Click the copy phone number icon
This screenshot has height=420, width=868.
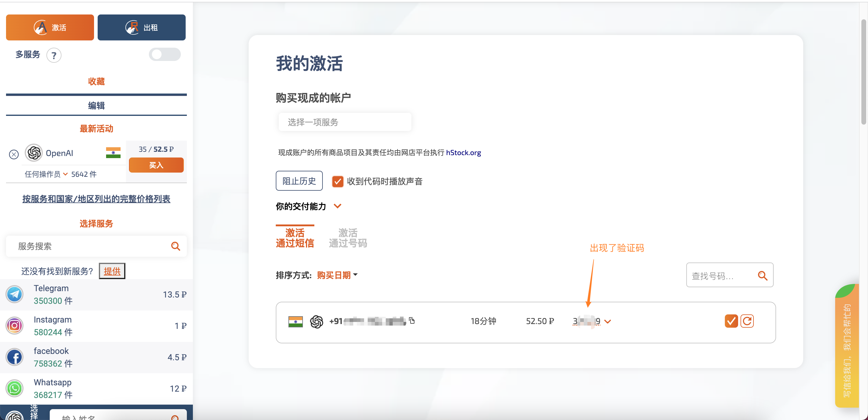pos(412,320)
